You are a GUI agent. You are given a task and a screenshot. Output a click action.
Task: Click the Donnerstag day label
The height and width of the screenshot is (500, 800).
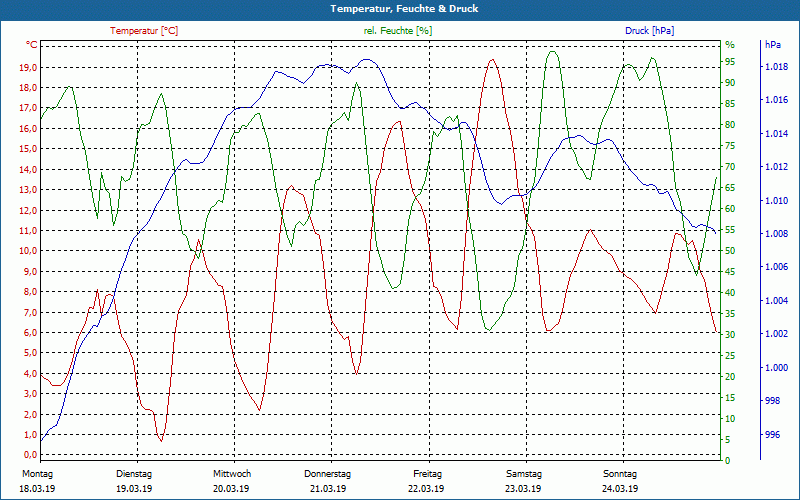(328, 474)
